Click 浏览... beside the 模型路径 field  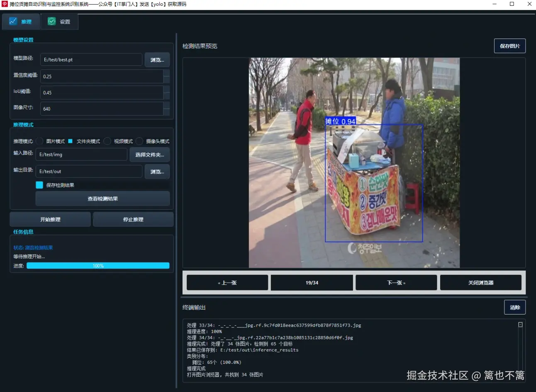[x=157, y=59]
